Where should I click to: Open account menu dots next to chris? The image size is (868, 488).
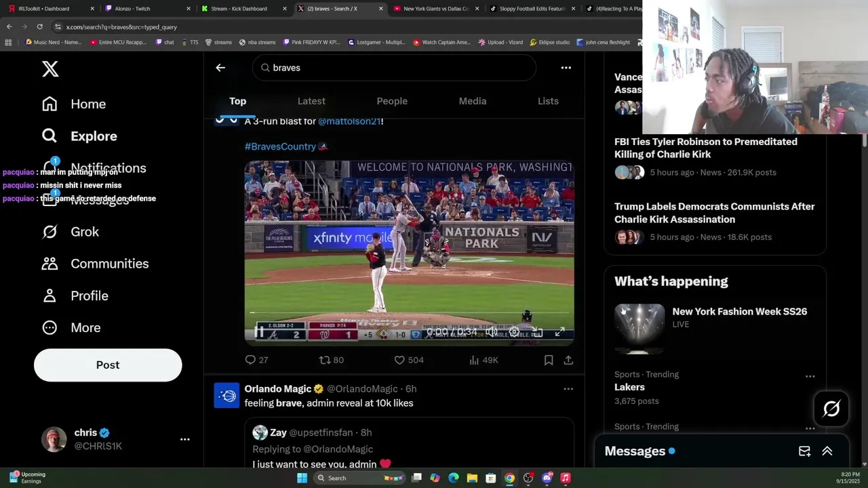(184, 439)
